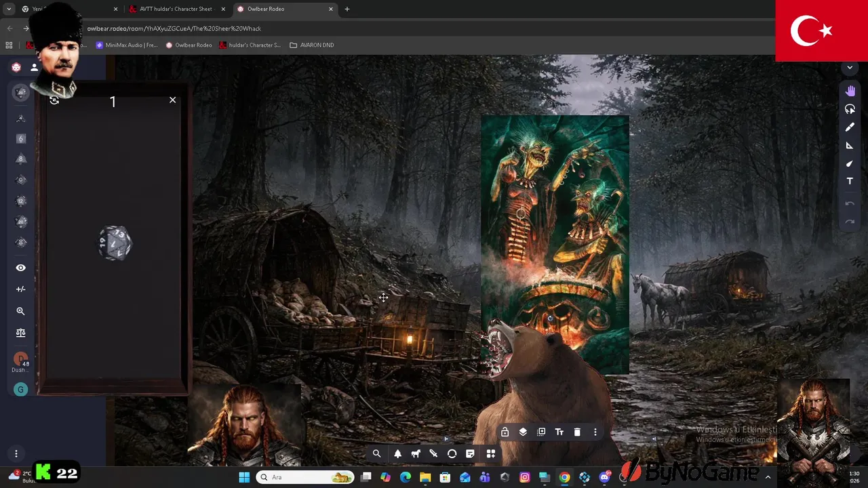Collapse the right toolbar with chevron
Screen dimensions: 868x488
pyautogui.click(x=850, y=68)
